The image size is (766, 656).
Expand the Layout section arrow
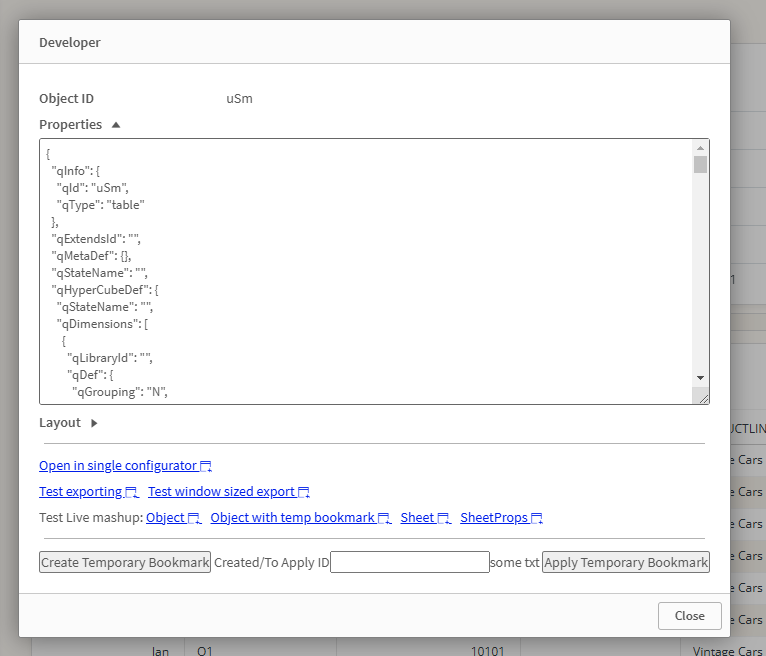pos(94,423)
